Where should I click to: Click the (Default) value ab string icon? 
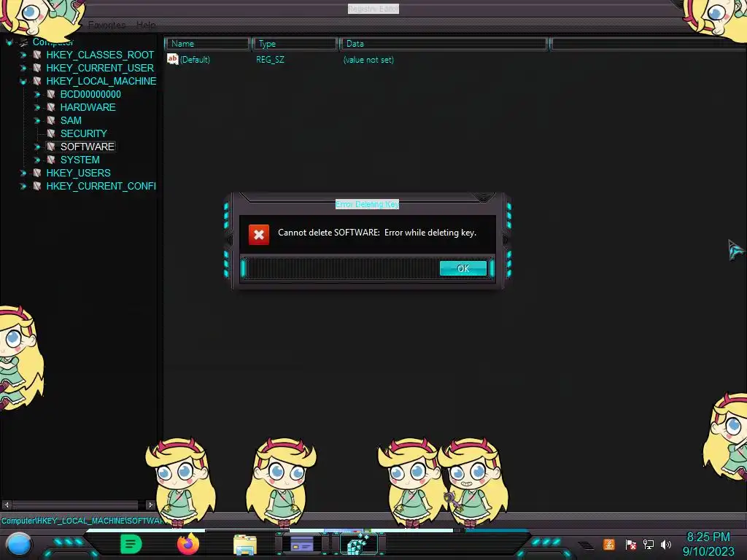[x=172, y=59]
